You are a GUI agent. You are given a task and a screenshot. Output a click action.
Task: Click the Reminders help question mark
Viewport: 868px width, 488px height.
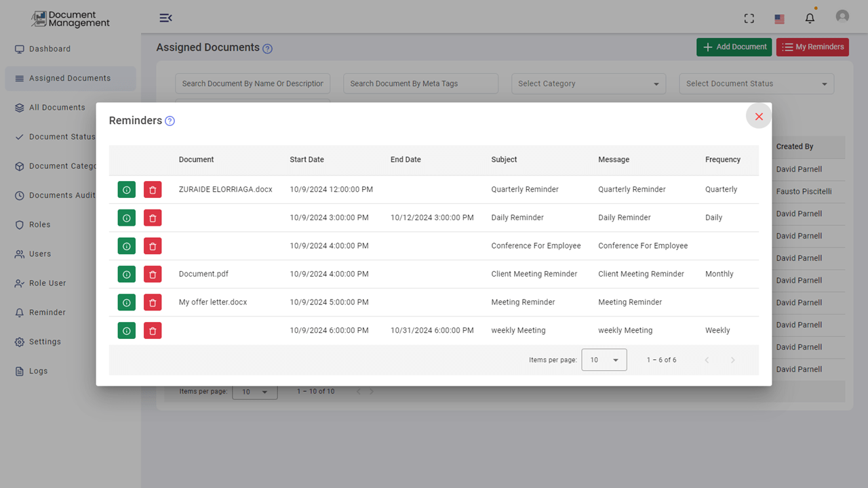pos(169,121)
